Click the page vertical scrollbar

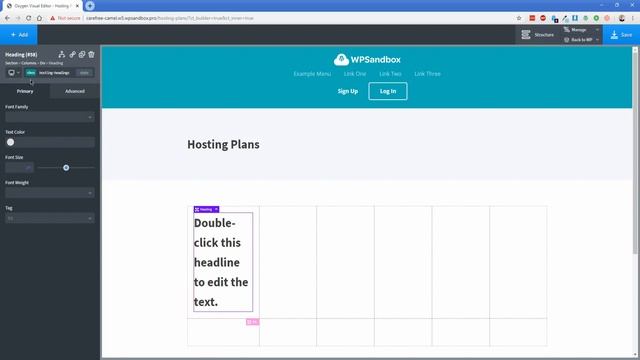click(635, 154)
